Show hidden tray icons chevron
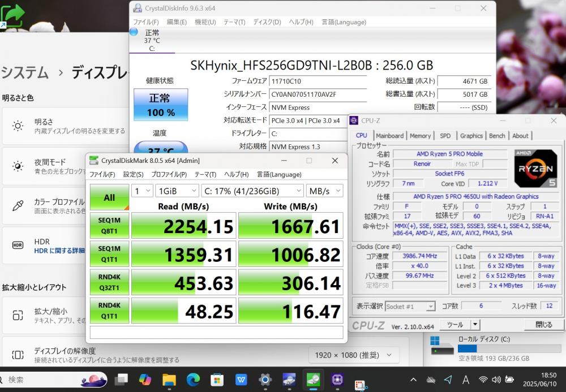Screen dimensions: 566x392 tap(413, 380)
